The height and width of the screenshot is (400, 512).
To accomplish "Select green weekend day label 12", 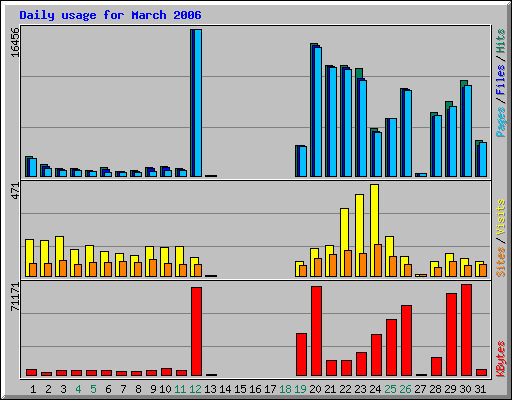I will (195, 389).
